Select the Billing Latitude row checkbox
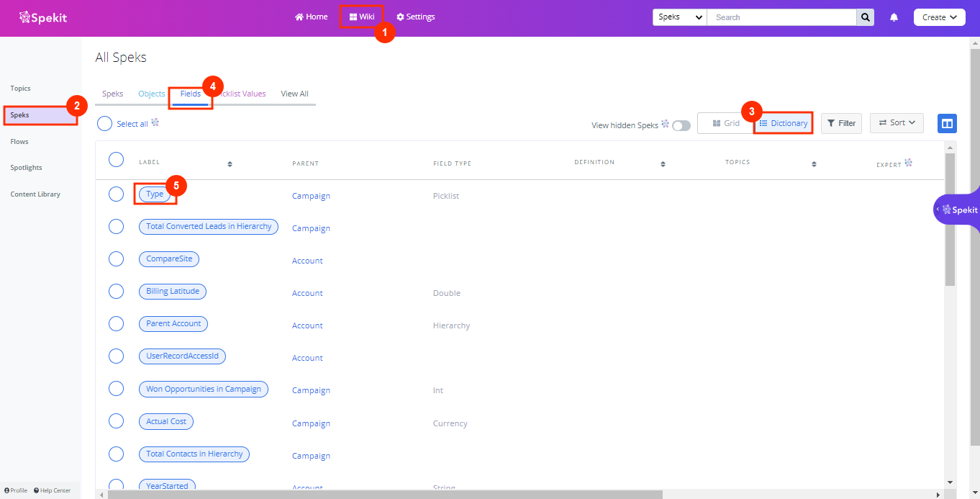 [x=116, y=292]
